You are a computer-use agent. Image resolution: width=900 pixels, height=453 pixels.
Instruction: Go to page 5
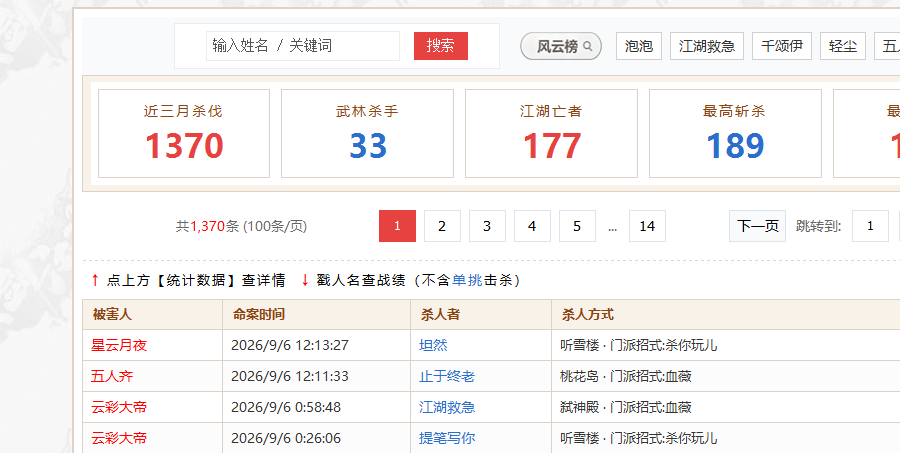coord(577,226)
